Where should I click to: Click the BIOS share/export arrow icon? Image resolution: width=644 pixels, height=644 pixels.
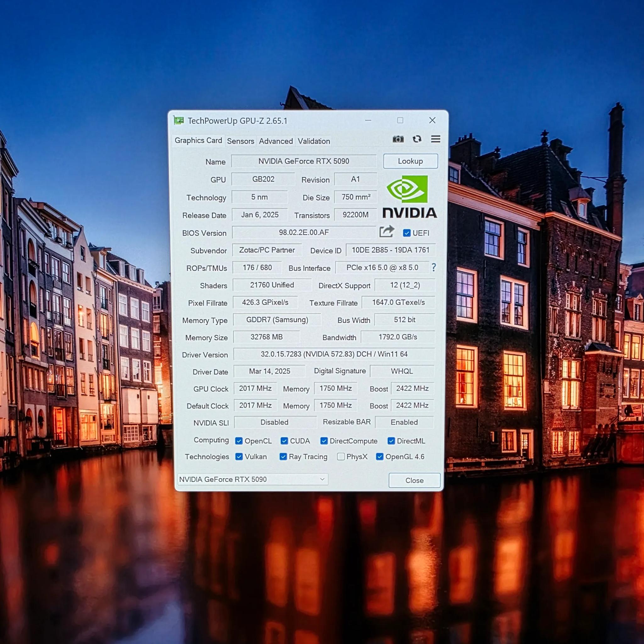click(387, 232)
